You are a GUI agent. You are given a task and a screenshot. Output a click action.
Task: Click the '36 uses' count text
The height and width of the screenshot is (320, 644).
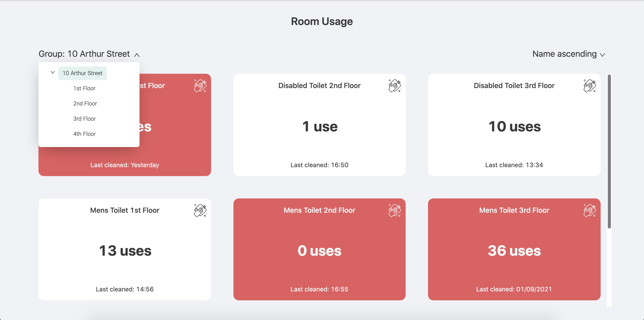click(x=514, y=251)
